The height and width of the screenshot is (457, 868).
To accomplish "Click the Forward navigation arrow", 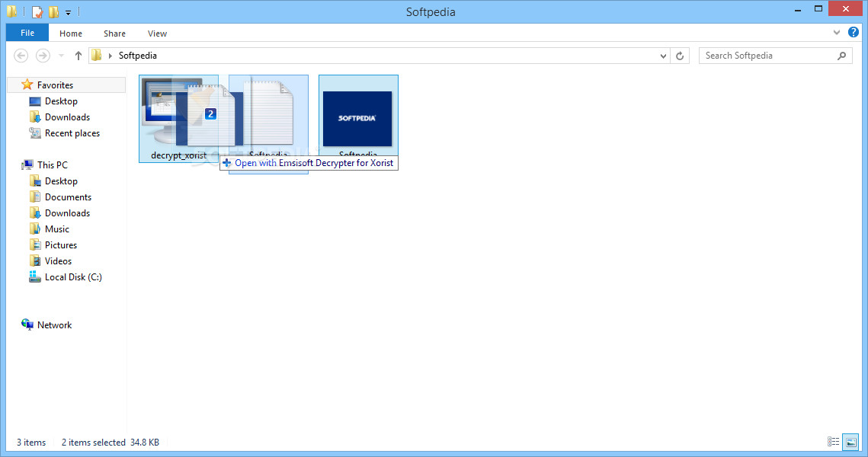I will (x=43, y=56).
